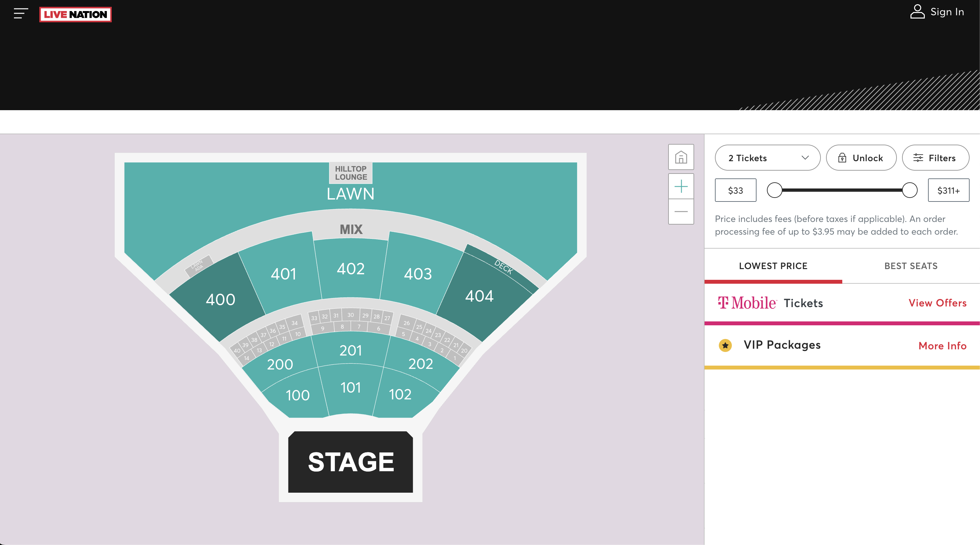
Task: Click the Unlock padlock button
Action: click(x=861, y=158)
